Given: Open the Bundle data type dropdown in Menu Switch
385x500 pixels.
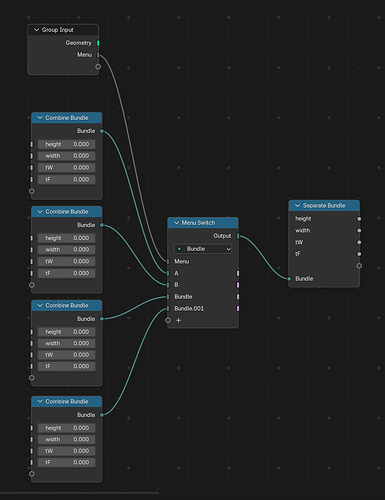Looking at the screenshot, I should click(x=203, y=249).
